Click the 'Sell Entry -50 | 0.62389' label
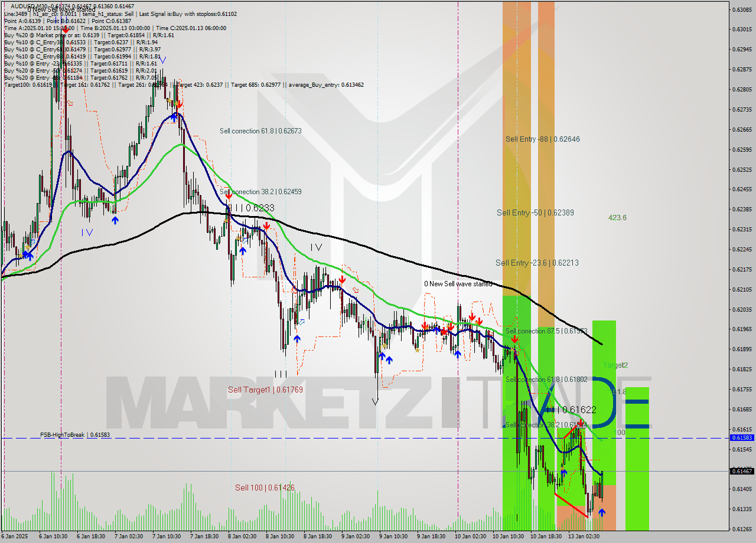This screenshot has height=543, width=756. pyautogui.click(x=535, y=212)
